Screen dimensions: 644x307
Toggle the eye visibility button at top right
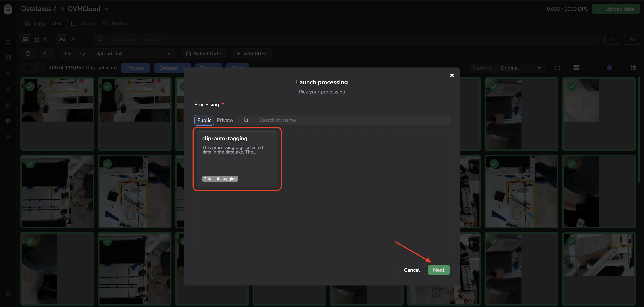pyautogui.click(x=612, y=39)
